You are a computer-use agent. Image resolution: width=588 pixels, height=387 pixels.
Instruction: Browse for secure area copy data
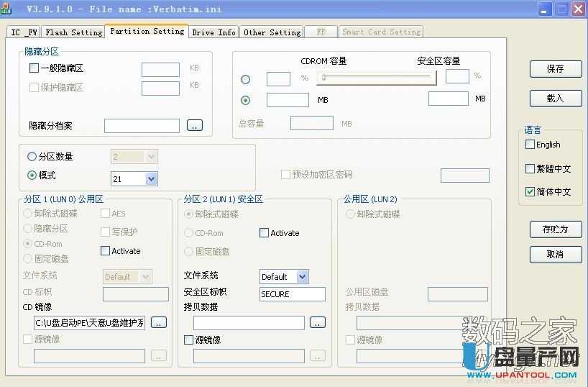pos(317,322)
